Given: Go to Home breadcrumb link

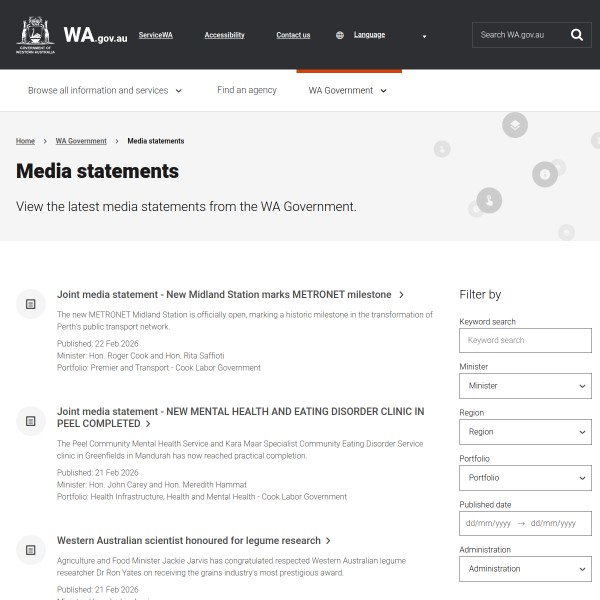Looking at the screenshot, I should tap(25, 141).
